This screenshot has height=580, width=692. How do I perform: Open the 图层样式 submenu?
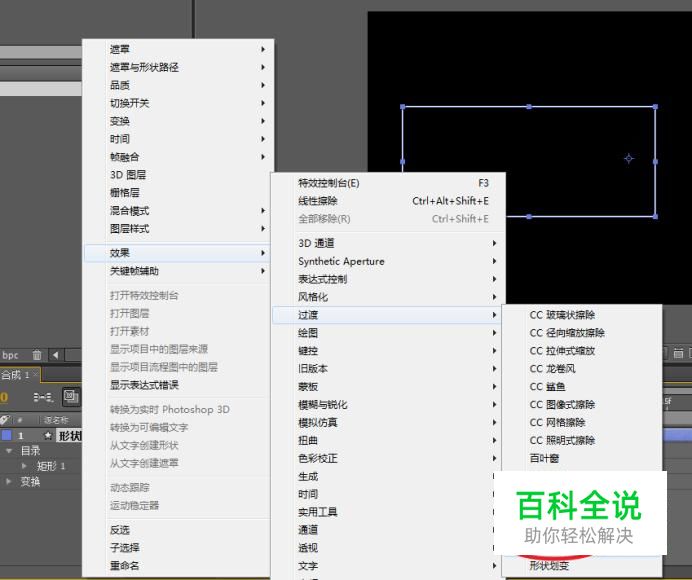[x=178, y=229]
